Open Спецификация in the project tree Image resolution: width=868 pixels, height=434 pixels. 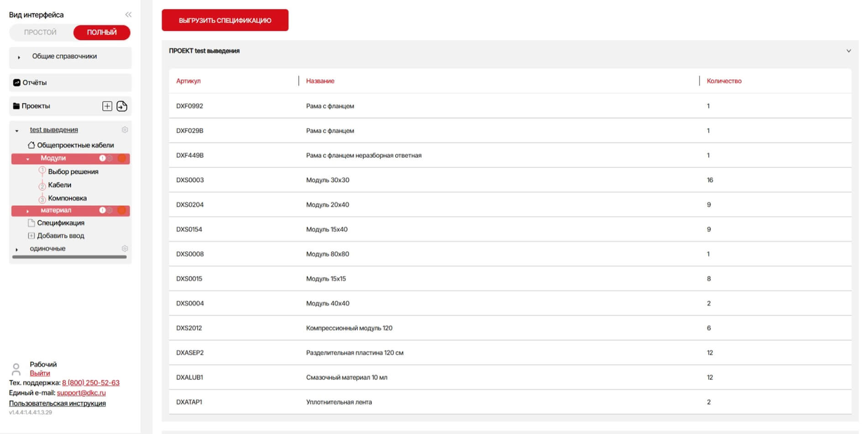(61, 223)
